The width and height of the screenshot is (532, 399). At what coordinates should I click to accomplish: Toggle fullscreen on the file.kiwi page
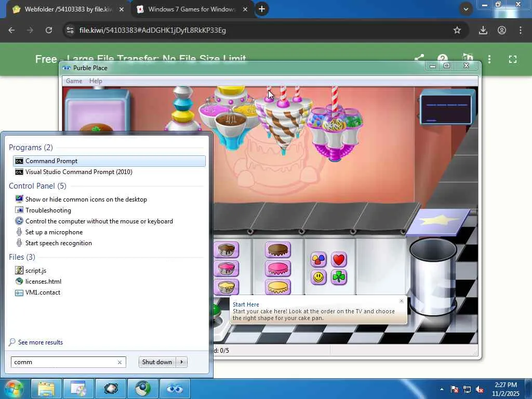coord(513,59)
